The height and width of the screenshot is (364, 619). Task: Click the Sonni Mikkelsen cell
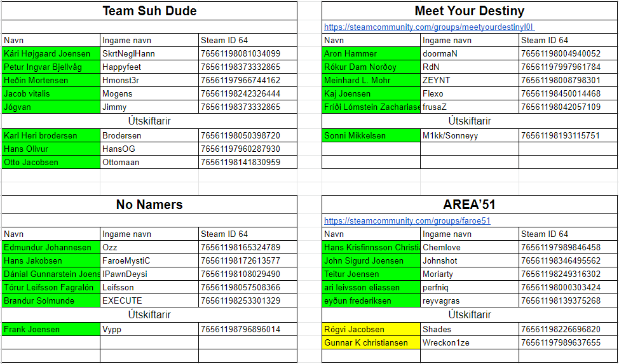coord(371,136)
